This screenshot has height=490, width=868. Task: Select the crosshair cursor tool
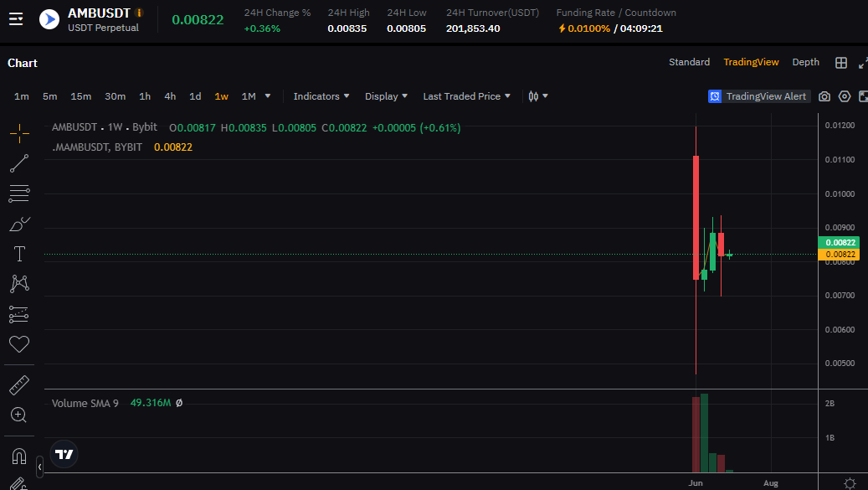(19, 133)
